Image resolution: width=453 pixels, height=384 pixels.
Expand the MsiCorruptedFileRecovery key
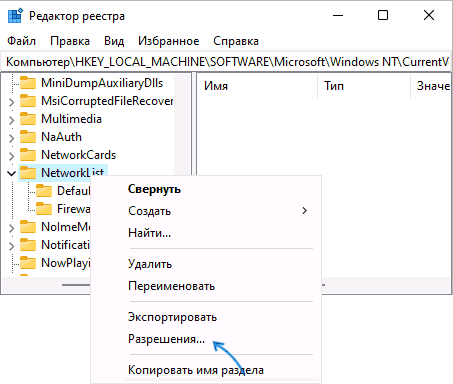pos(11,102)
